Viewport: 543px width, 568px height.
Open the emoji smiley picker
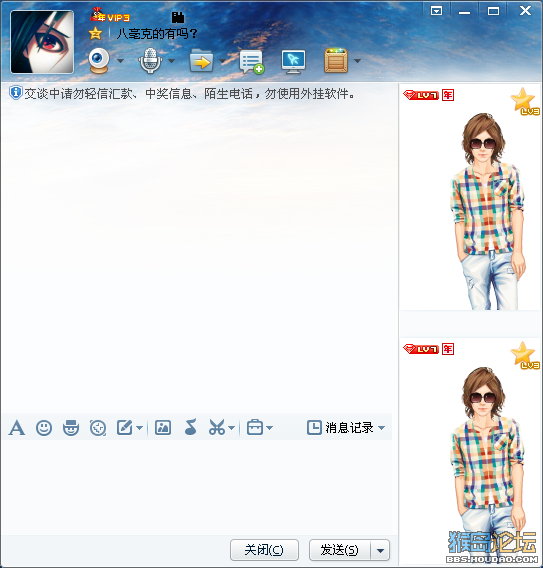(44, 428)
